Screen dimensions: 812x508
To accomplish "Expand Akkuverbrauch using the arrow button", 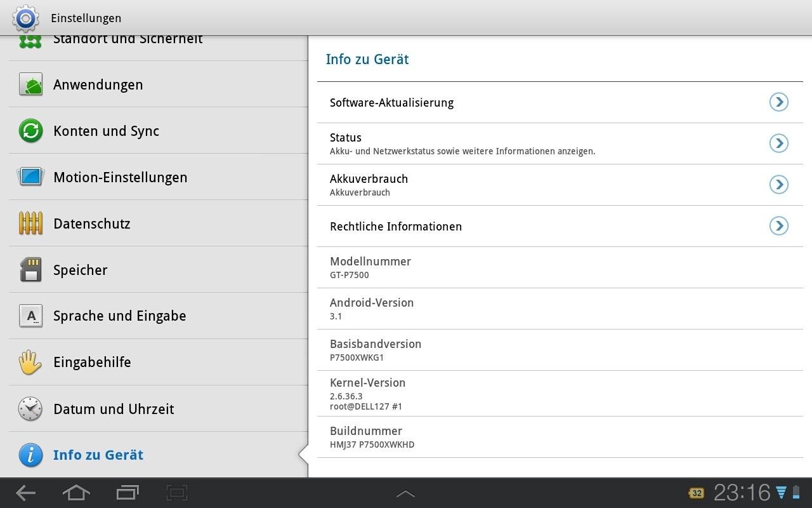I will [x=778, y=185].
